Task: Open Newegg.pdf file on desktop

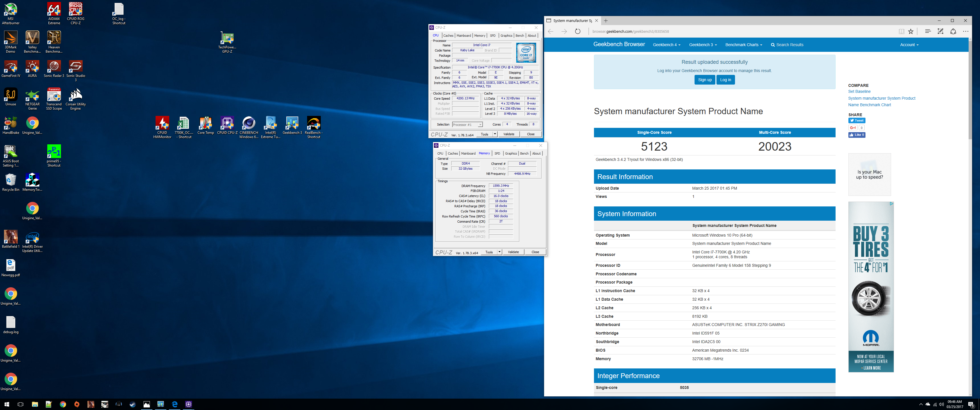Action: [11, 268]
